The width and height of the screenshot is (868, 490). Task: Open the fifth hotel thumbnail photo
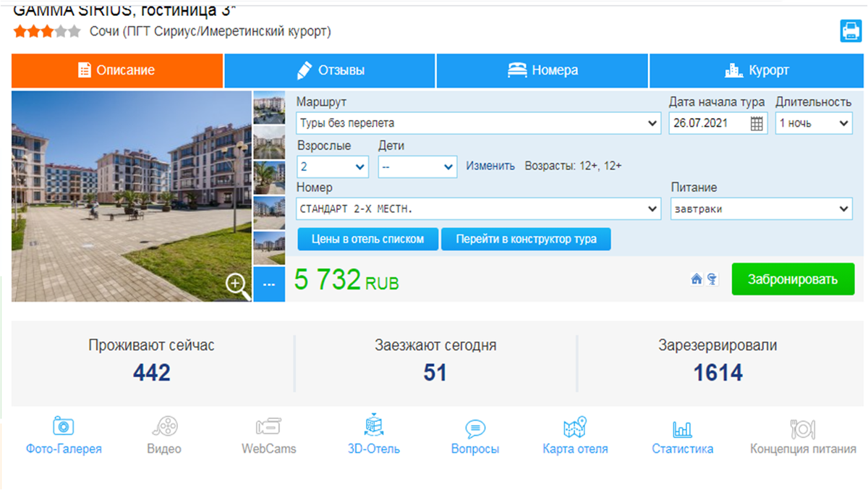269,248
